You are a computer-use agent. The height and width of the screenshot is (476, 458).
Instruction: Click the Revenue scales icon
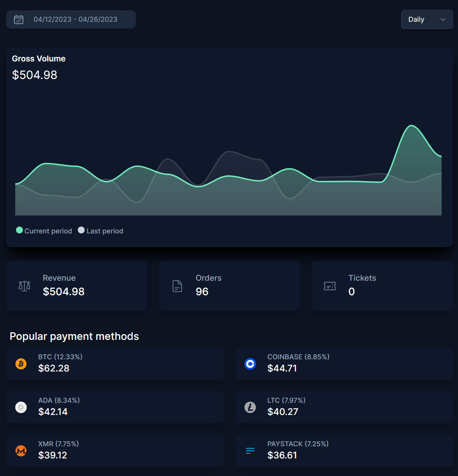(24, 286)
